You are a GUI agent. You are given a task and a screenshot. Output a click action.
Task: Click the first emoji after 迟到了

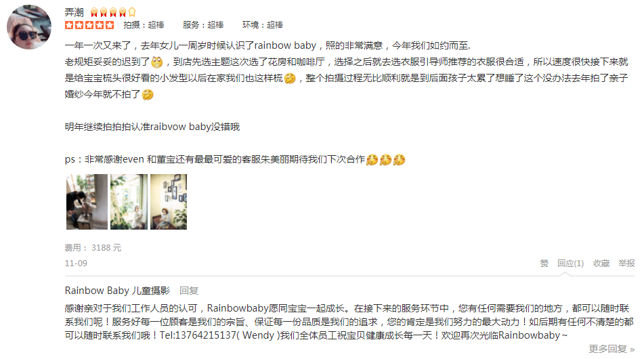157,62
